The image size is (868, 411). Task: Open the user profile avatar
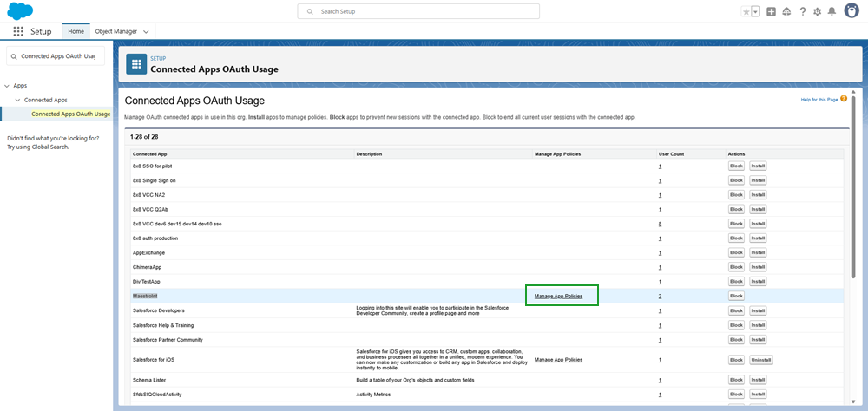[852, 10]
